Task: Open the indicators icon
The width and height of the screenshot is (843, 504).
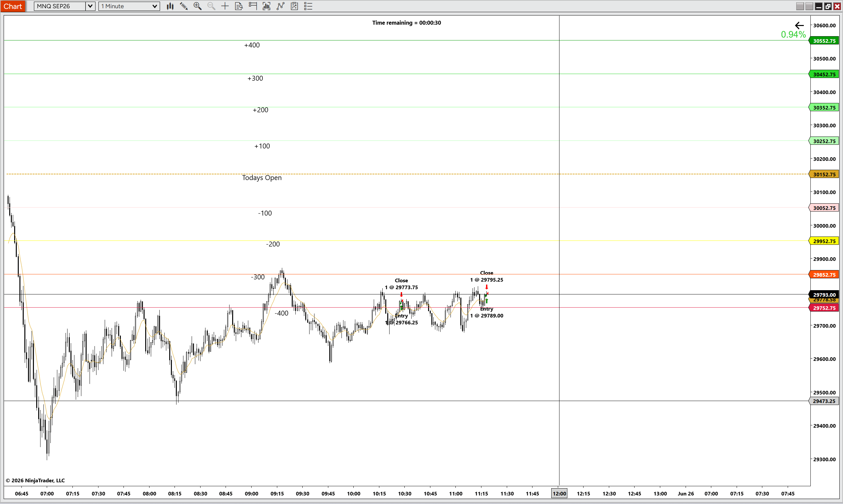Action: 266,6
